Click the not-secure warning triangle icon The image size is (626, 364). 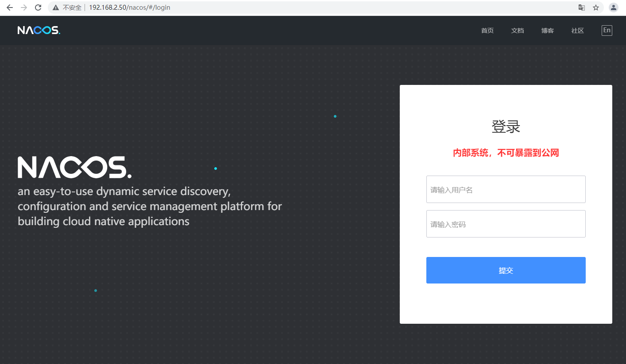[56, 8]
